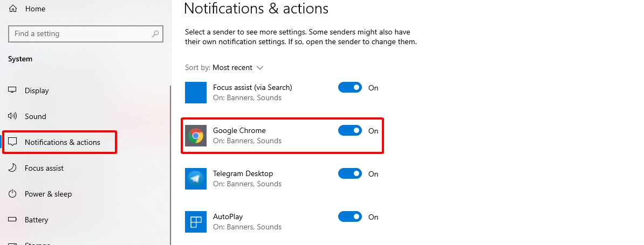Click the Focus assist (via Search) blue app icon
Screen dimensions: 644x245
tap(195, 93)
